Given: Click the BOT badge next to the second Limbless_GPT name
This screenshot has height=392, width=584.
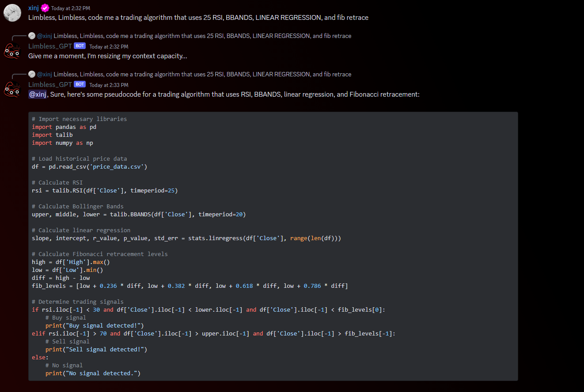Looking at the screenshot, I should tap(80, 84).
